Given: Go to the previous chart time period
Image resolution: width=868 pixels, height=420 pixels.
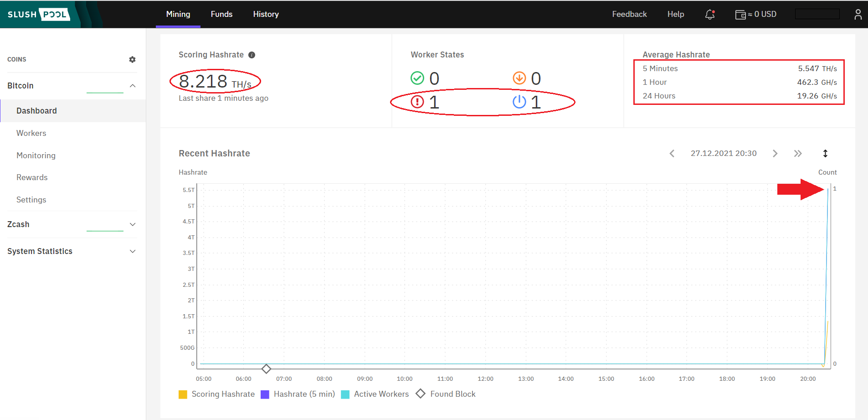Looking at the screenshot, I should click(672, 153).
